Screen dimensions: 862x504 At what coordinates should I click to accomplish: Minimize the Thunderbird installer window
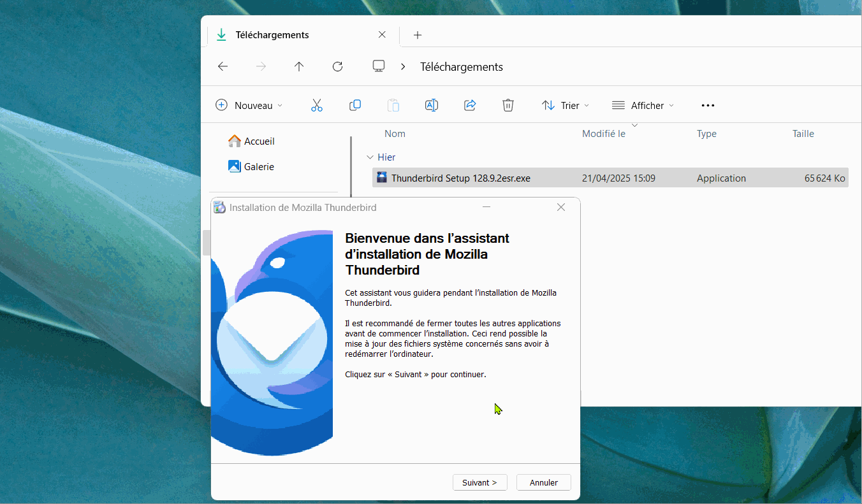(486, 207)
